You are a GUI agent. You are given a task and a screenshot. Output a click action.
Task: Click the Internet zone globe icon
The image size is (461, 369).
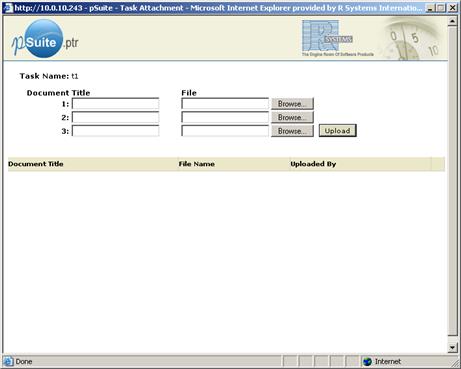click(x=367, y=361)
